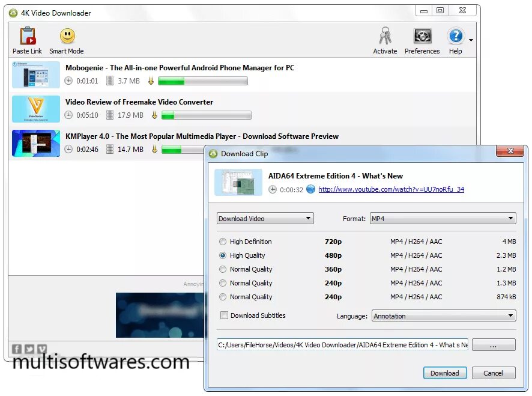This screenshot has width=532, height=396.
Task: Close the Download Clip dialog
Action: point(510,151)
